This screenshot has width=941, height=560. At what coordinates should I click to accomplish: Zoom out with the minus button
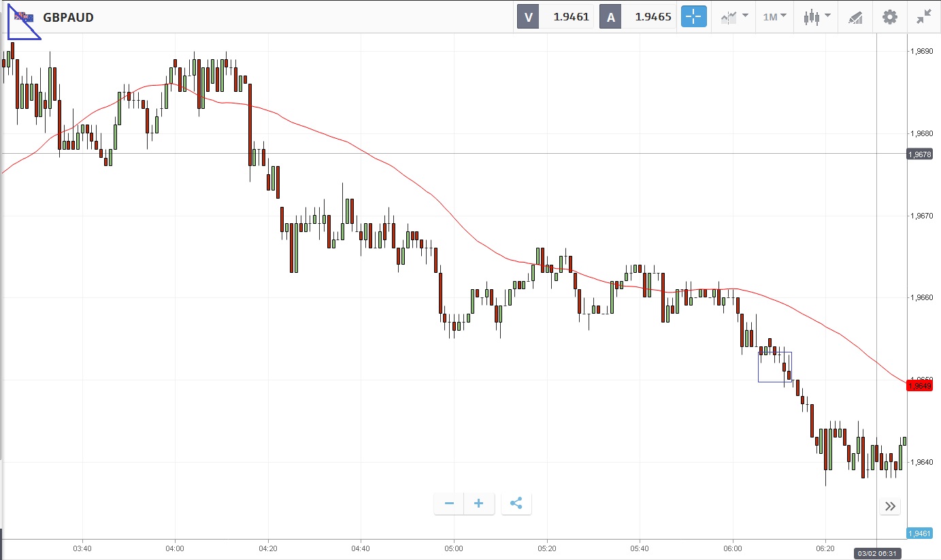[449, 504]
